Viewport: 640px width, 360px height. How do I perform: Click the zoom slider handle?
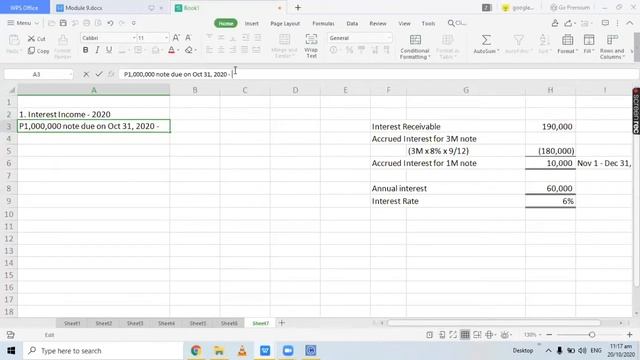coord(592,335)
